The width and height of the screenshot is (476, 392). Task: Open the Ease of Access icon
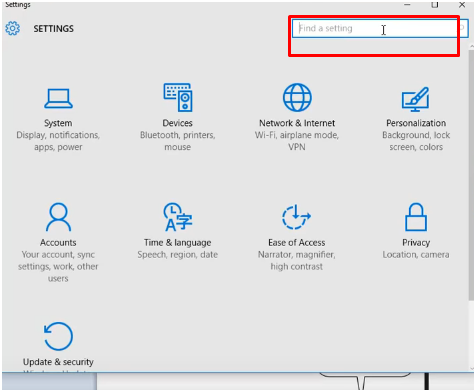coord(296,217)
